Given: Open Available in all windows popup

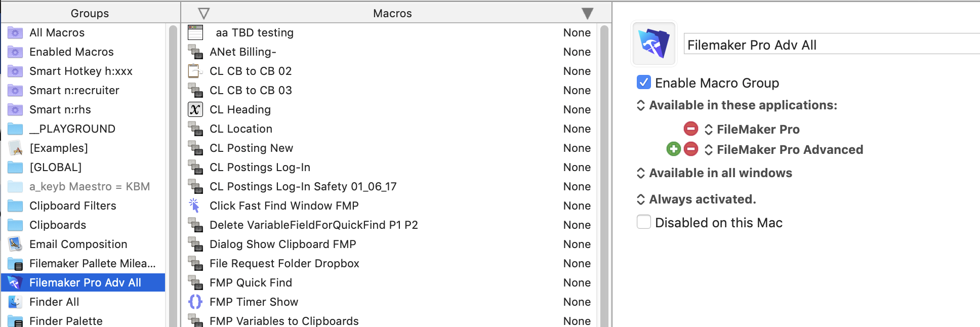Looking at the screenshot, I should click(x=714, y=173).
